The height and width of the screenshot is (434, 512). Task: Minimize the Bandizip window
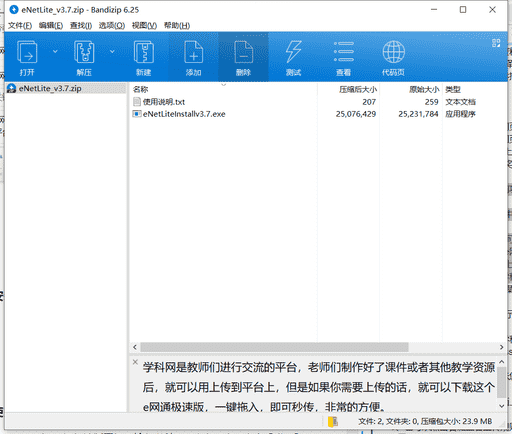(434, 10)
